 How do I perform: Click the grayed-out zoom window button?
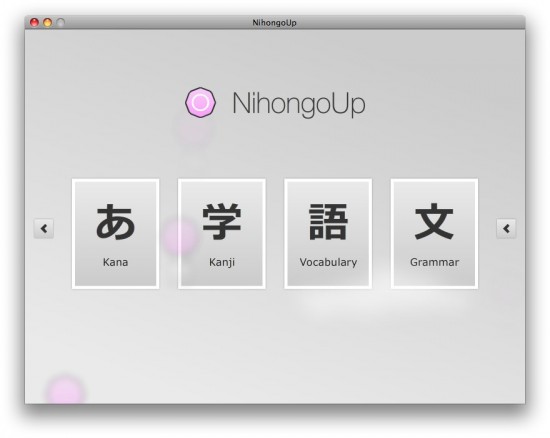(61, 22)
